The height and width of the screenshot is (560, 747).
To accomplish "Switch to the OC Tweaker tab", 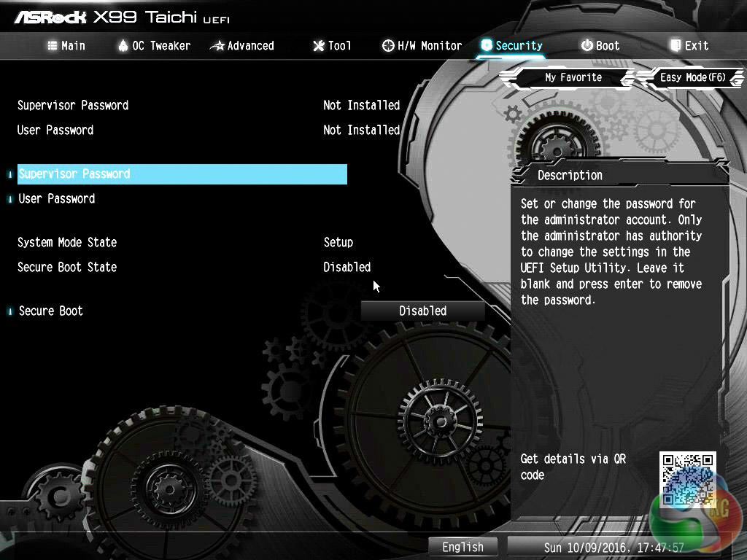I will (155, 46).
